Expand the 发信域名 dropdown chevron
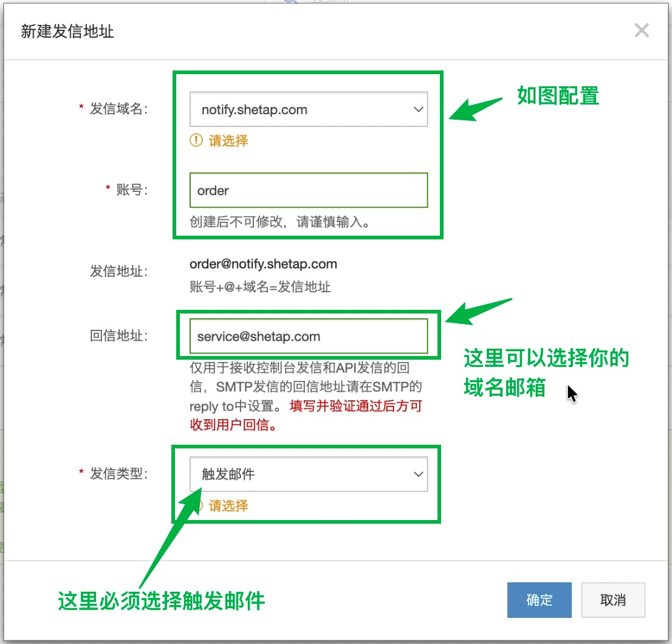Screen dimensions: 672x644 pyautogui.click(x=418, y=109)
